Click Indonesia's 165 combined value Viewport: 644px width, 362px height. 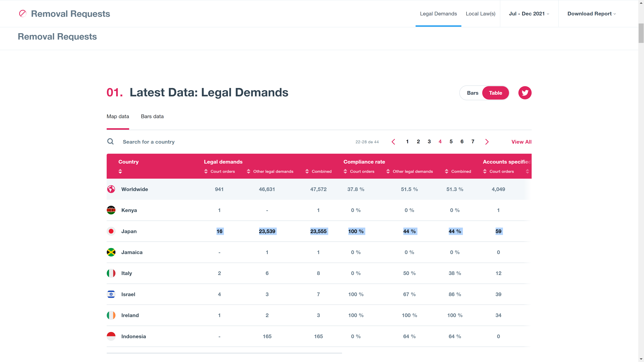[318, 336]
